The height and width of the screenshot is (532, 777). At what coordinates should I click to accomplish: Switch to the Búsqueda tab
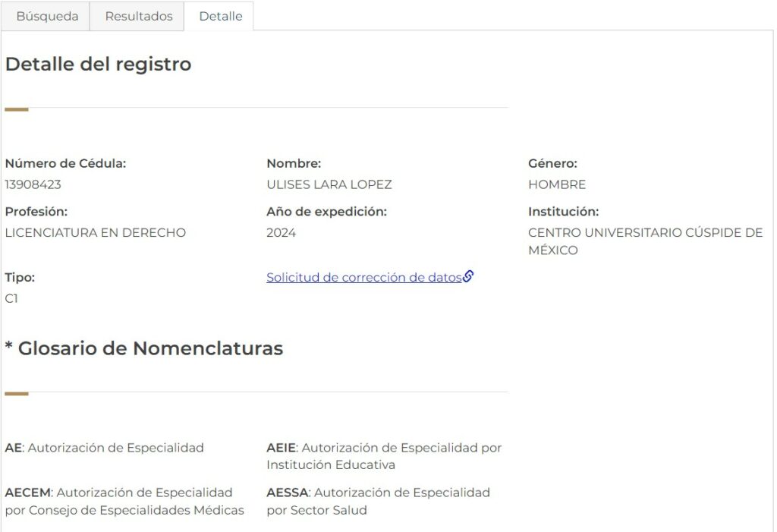[x=47, y=16]
